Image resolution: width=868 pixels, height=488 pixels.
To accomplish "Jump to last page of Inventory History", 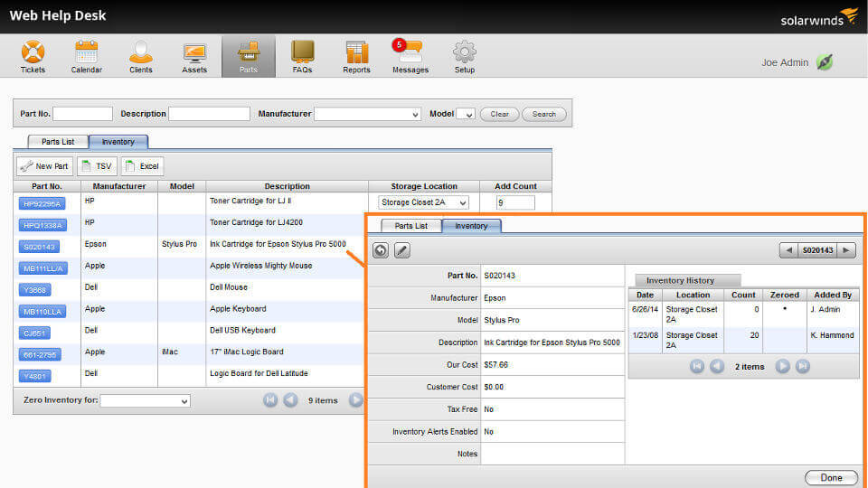I will [x=803, y=366].
